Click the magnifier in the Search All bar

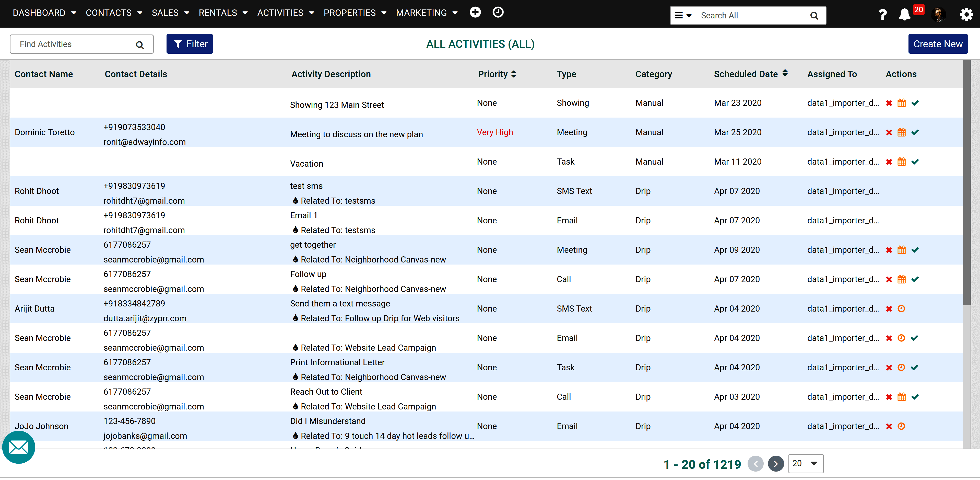point(814,15)
